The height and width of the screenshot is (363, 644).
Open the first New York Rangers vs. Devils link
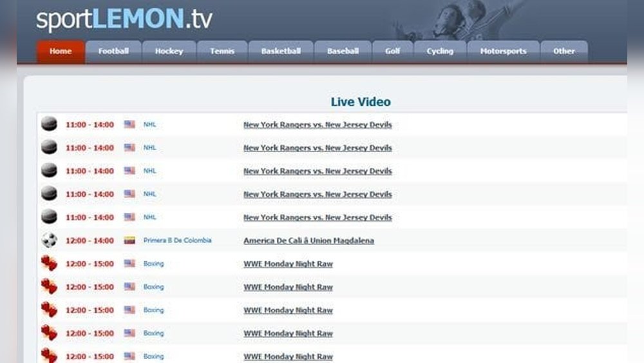(317, 124)
